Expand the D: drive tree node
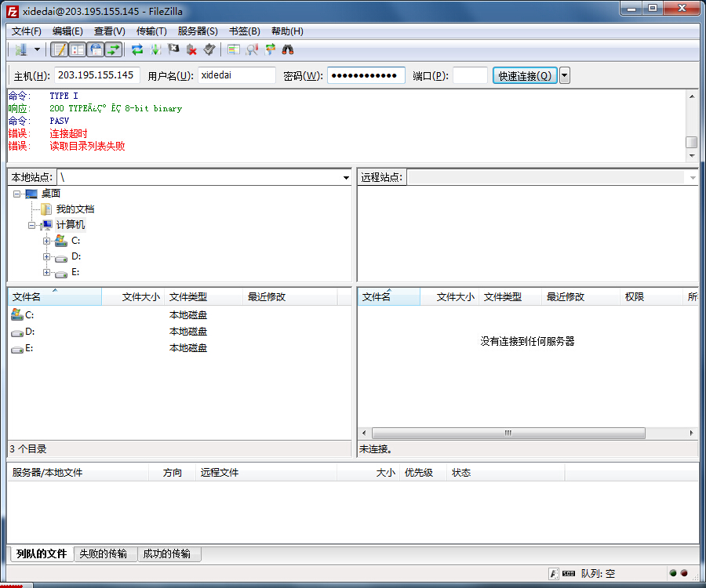Screen dimensions: 706x588 (46, 256)
